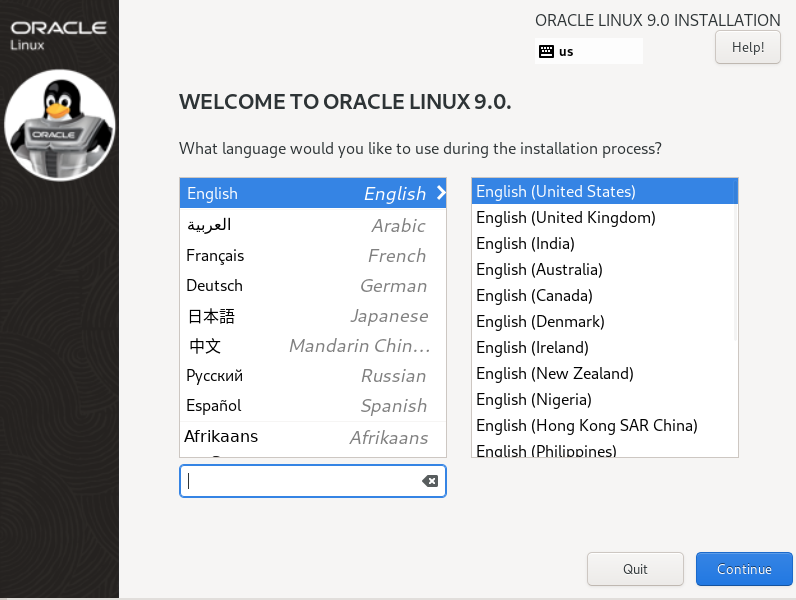
Task: Expand the English language chevron arrow
Action: coord(441,193)
